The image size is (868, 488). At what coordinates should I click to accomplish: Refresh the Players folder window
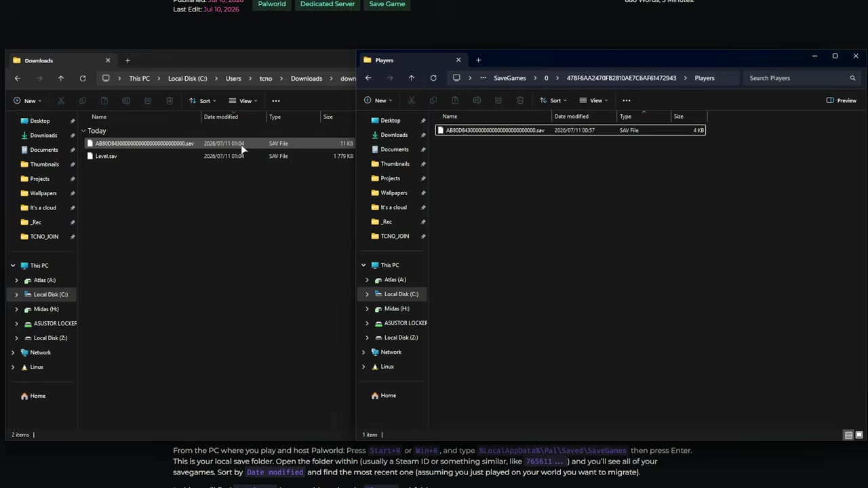(433, 78)
